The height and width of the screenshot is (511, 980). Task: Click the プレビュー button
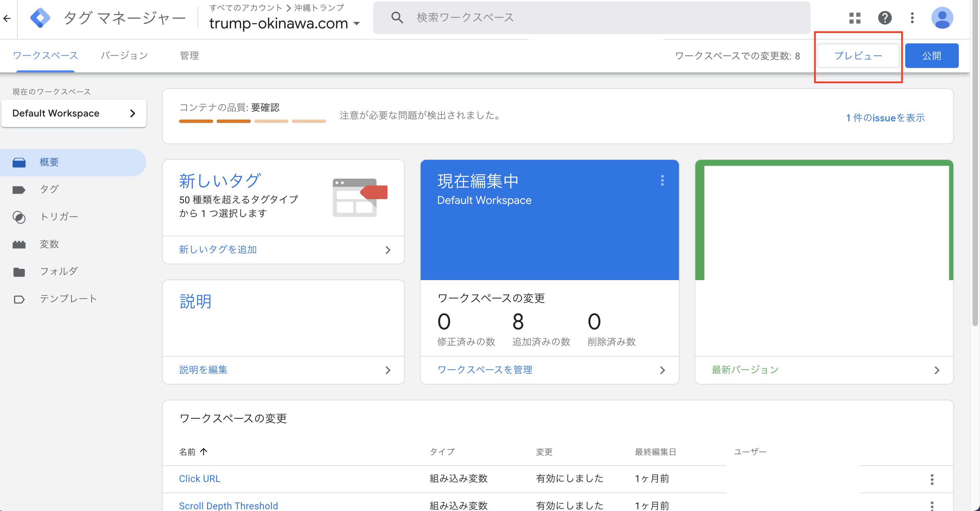point(858,56)
